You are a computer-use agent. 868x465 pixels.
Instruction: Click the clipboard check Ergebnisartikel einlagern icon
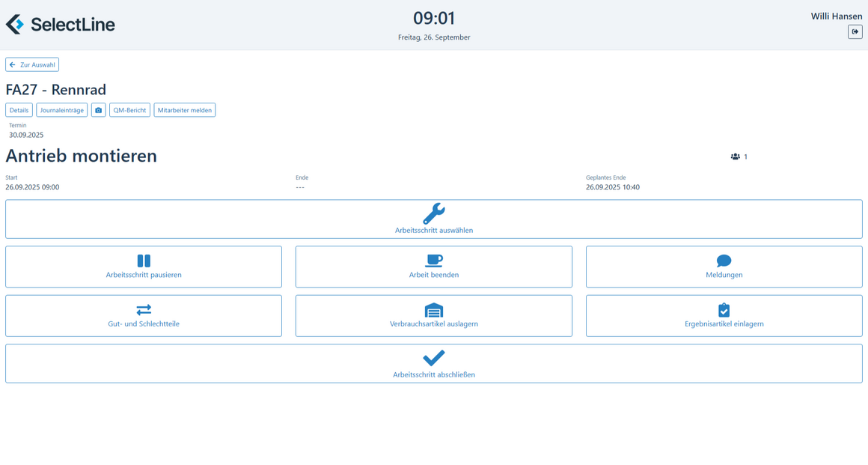click(724, 310)
